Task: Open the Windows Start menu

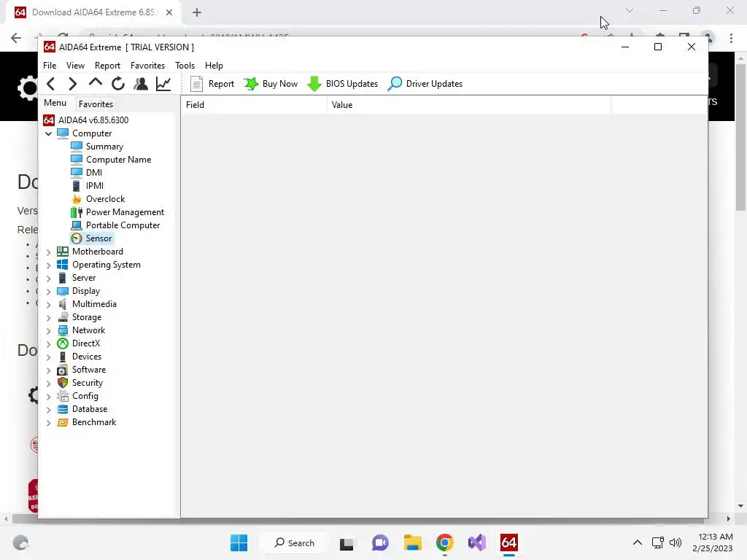Action: point(239,542)
